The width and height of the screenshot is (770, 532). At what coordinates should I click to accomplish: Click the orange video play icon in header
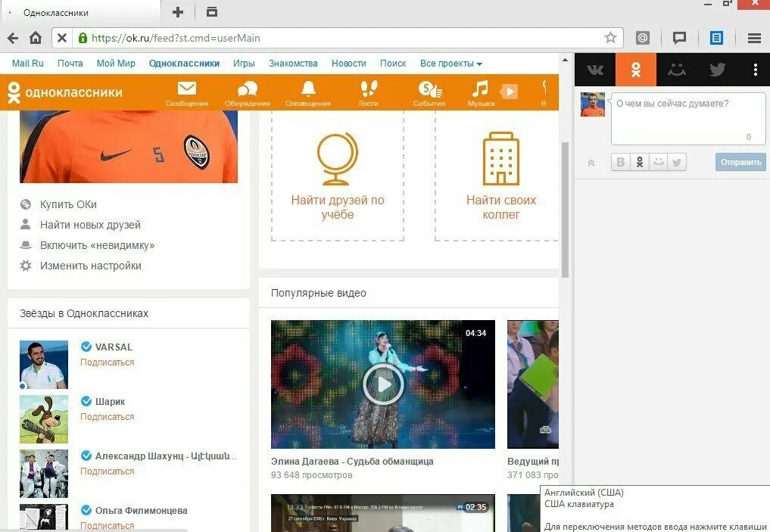[x=510, y=92]
